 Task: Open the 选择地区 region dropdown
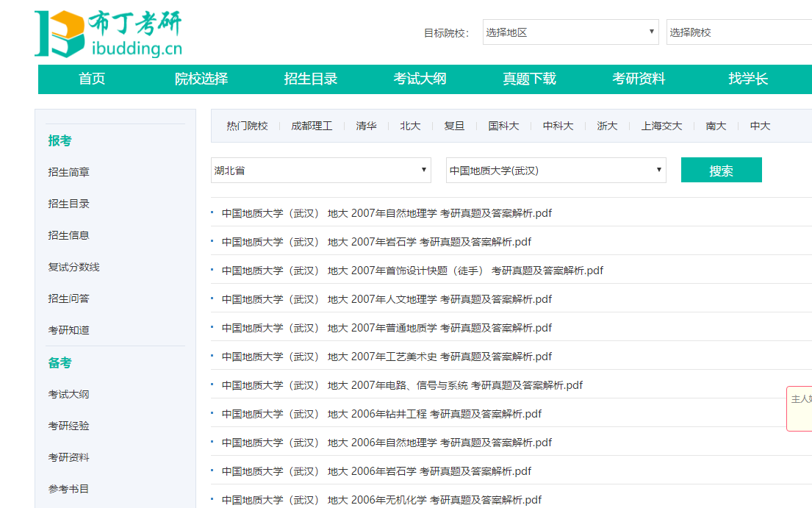(x=570, y=32)
